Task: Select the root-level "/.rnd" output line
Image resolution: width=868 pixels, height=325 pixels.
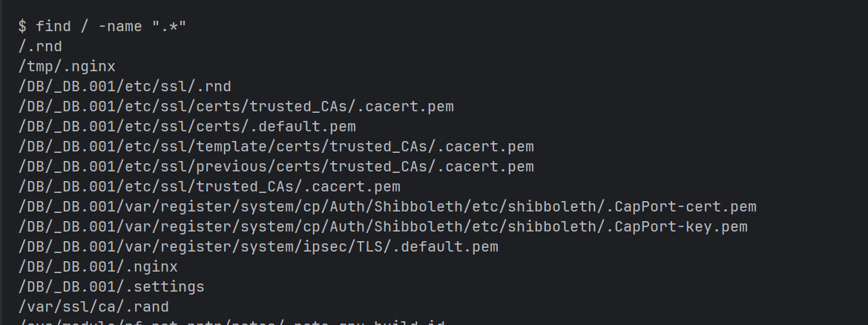Action: coord(41,47)
